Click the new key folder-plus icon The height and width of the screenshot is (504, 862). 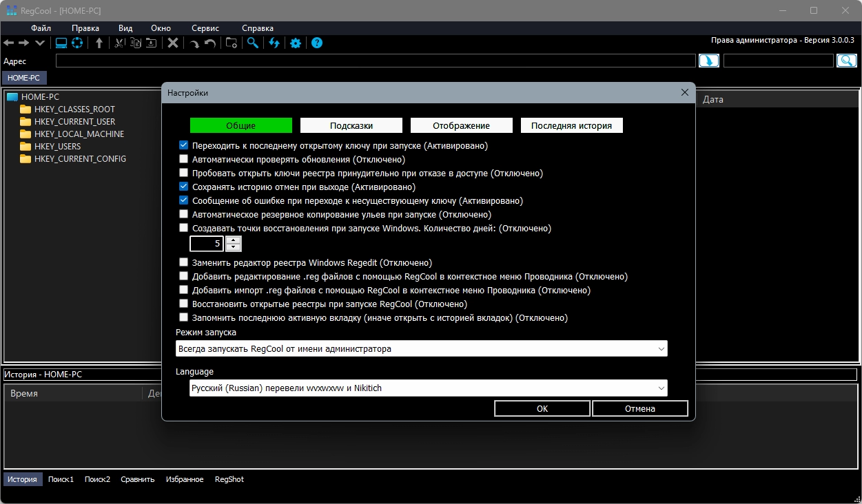(x=232, y=43)
